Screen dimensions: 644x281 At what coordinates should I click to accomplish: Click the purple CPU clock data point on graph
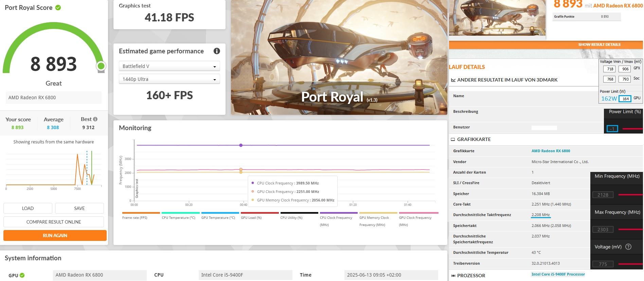point(241,145)
